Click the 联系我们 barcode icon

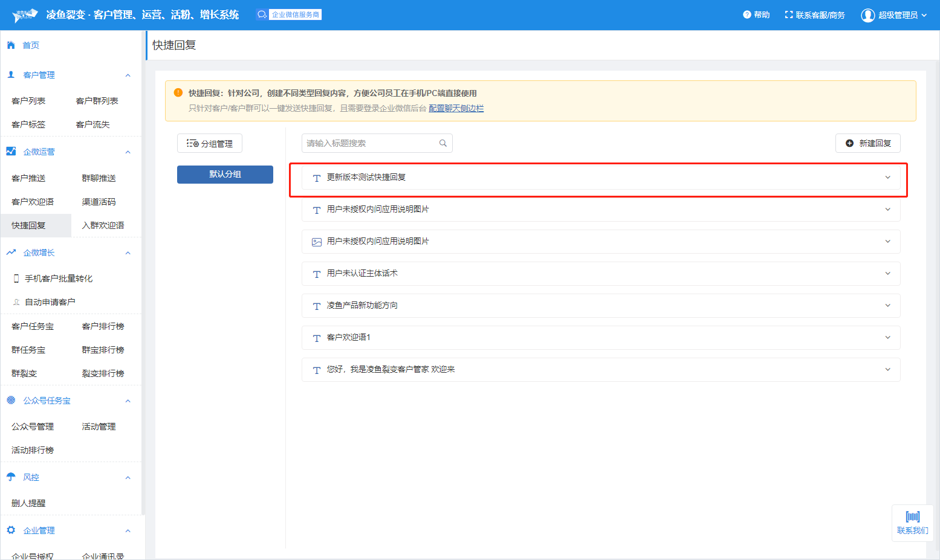[912, 517]
